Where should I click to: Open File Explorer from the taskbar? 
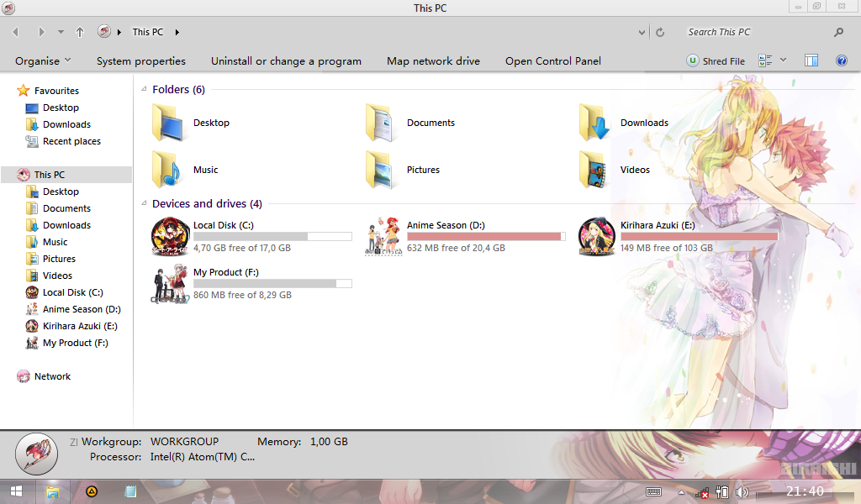pos(53,491)
